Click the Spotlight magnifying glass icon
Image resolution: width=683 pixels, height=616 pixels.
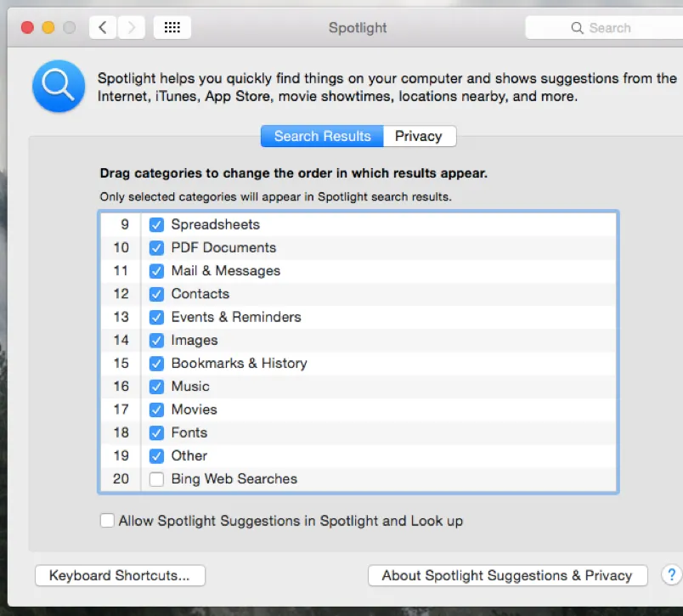58,86
